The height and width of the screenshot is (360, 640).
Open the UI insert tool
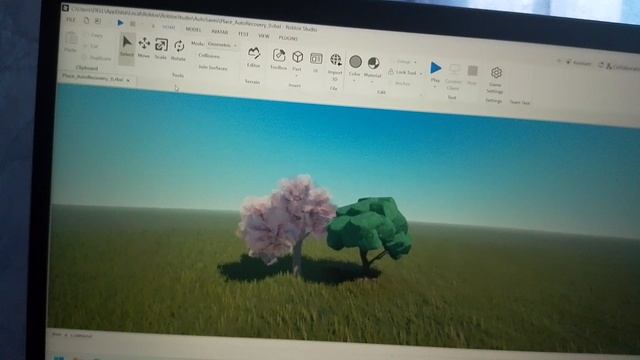316,62
